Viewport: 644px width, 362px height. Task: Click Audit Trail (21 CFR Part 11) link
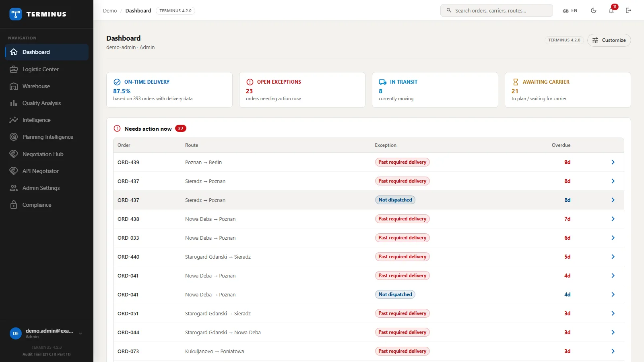coord(47,354)
